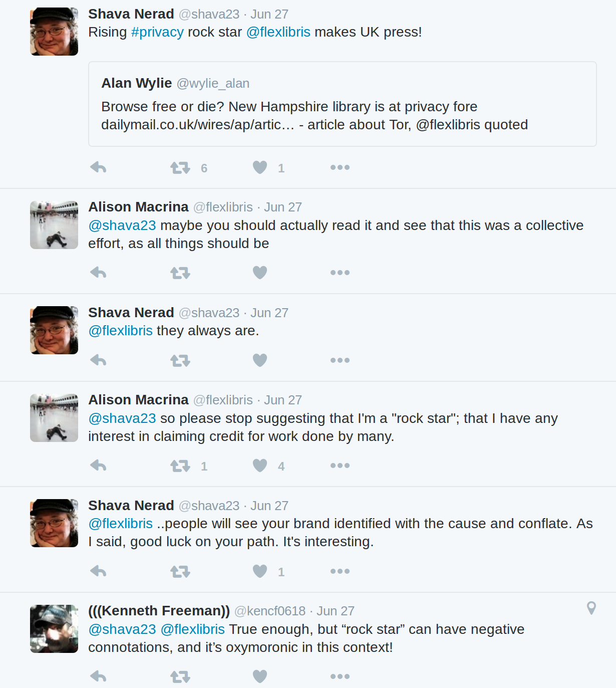
Task: Click the location pin on Kenneth's tweet
Action: (591, 608)
